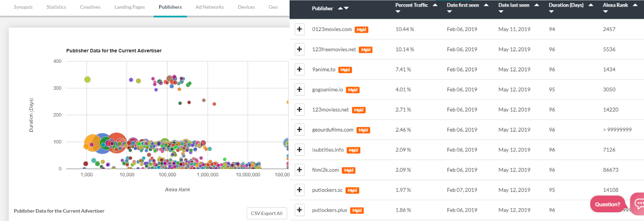Click Mgid badge next to geourdufilms.com
The height and width of the screenshot is (221, 644).
point(363,130)
